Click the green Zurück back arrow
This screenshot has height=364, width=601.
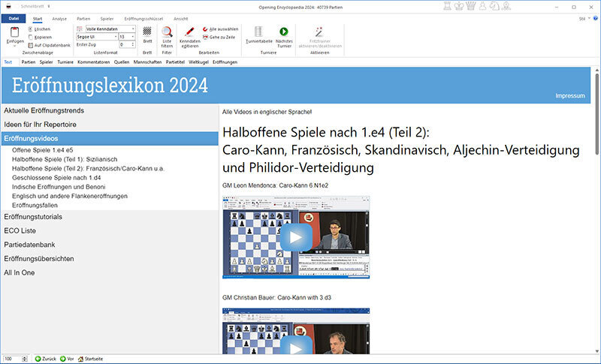(38, 359)
